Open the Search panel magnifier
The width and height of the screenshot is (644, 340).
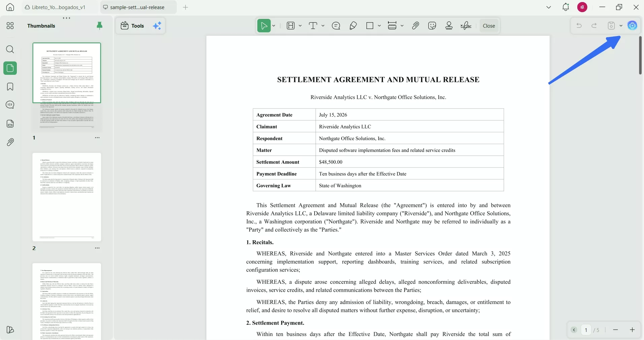(10, 50)
